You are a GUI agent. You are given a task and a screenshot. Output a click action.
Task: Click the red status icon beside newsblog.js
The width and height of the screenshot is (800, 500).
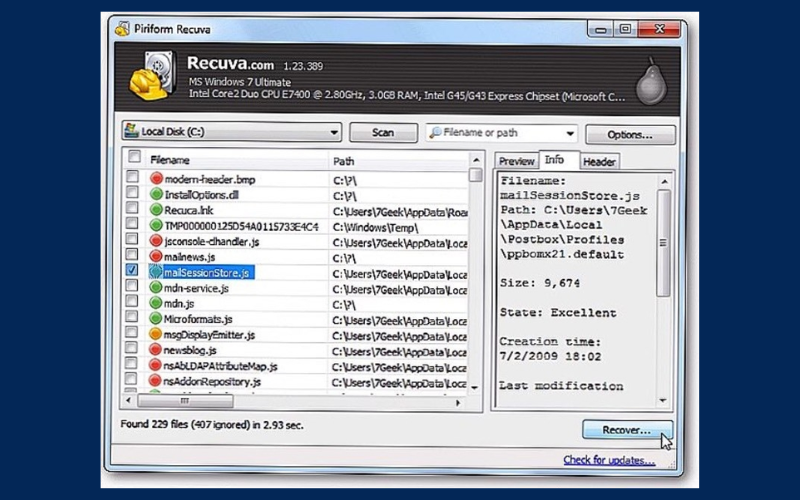pyautogui.click(x=156, y=350)
